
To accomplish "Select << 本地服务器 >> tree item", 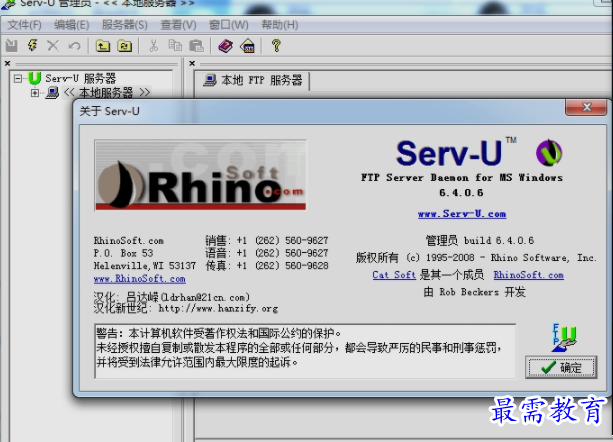I will click(x=106, y=93).
